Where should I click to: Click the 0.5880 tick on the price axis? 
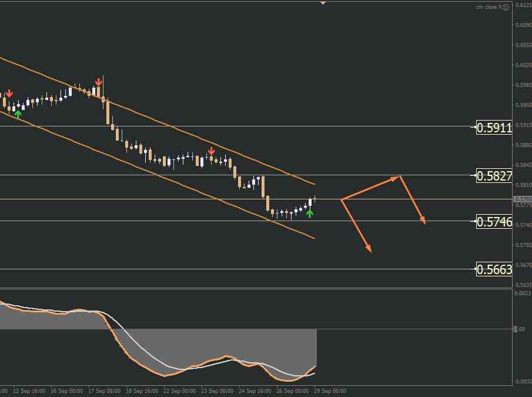pyautogui.click(x=523, y=145)
